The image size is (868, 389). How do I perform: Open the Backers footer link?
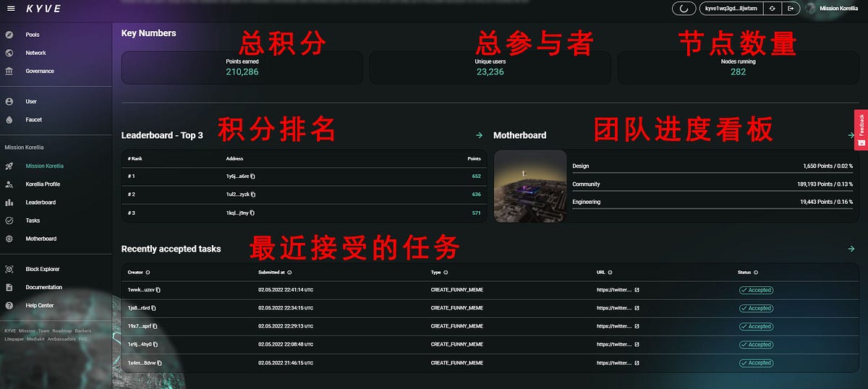click(x=83, y=330)
